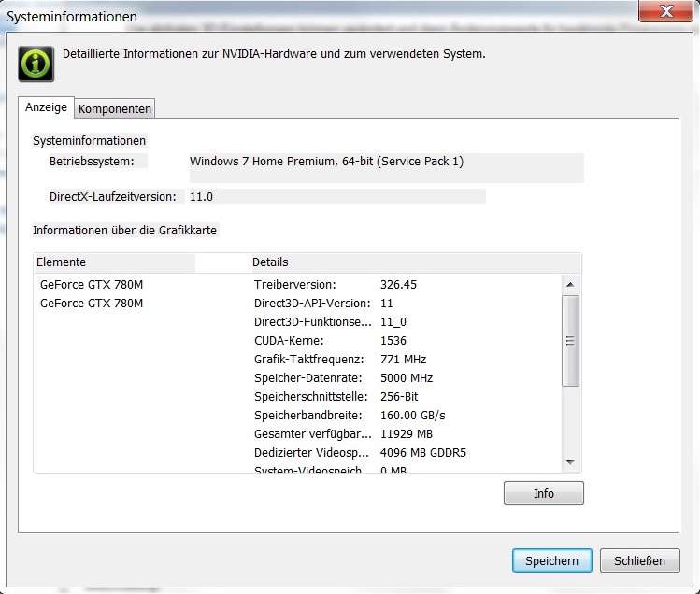Click the Speicher-Datenrate: label

(x=308, y=378)
